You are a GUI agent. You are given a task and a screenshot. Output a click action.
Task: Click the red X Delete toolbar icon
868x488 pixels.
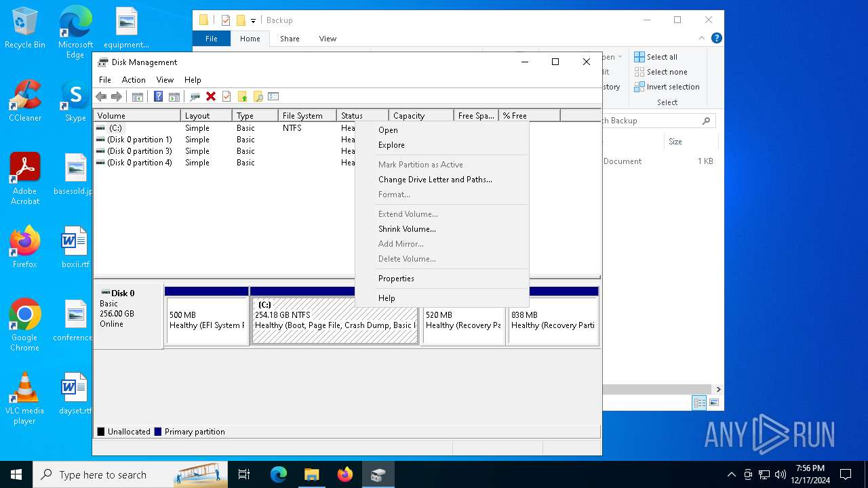pos(211,96)
